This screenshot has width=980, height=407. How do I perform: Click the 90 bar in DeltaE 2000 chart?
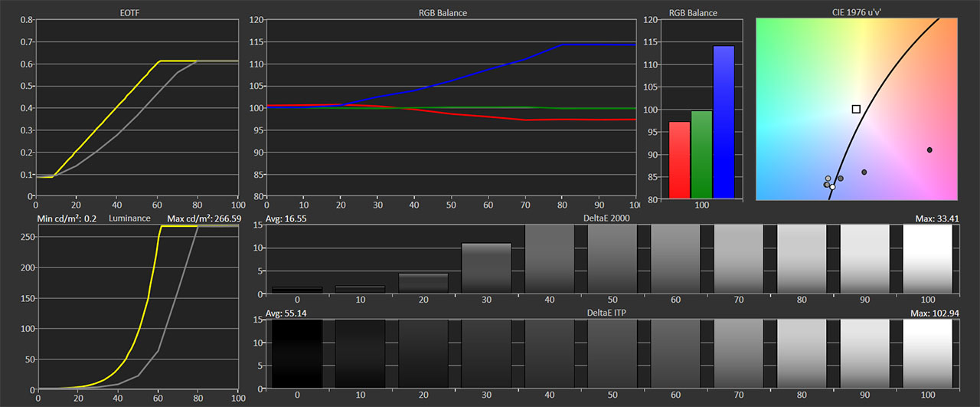pyautogui.click(x=865, y=259)
